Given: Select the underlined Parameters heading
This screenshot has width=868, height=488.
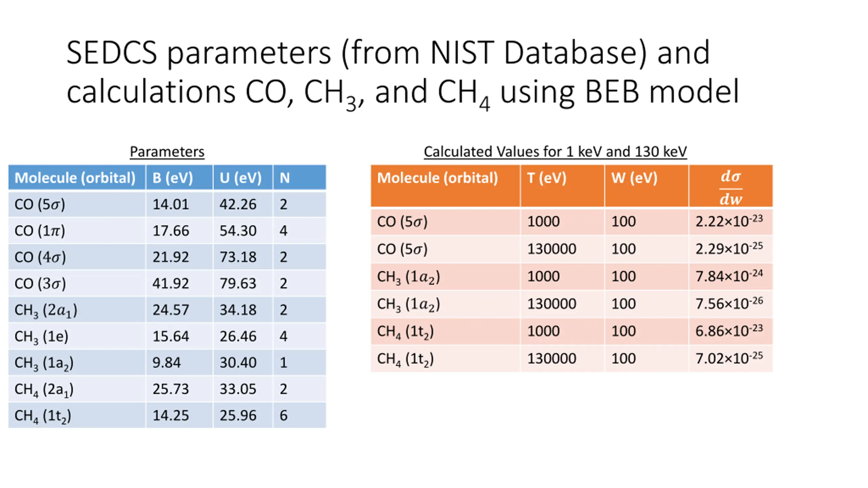Looking at the screenshot, I should point(167,151).
